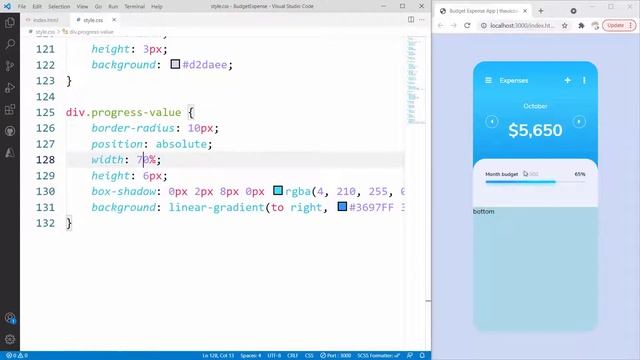Click UTF-8 encoding in status bar
The width and height of the screenshot is (640, 360).
(x=274, y=356)
